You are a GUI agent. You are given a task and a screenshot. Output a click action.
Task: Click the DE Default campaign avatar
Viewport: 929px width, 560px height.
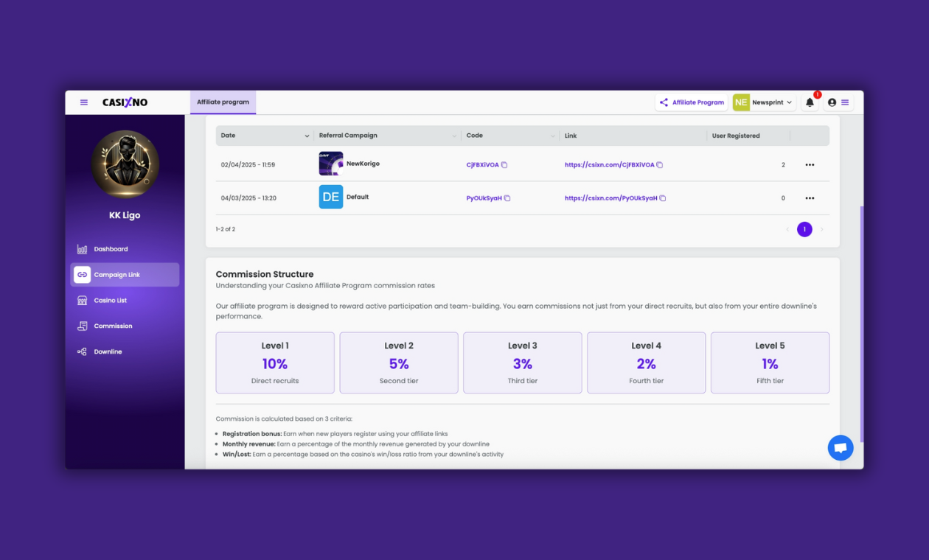pos(331,197)
